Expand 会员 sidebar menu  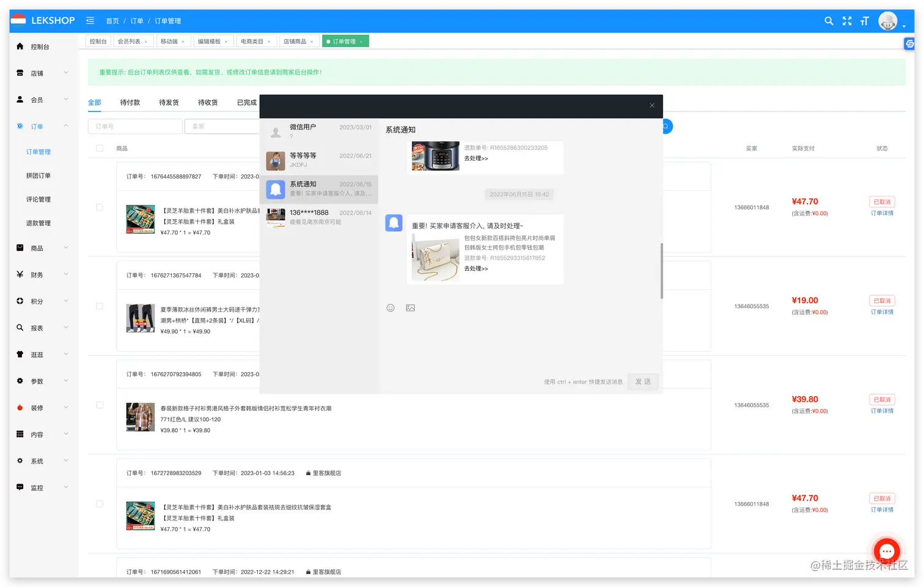tap(66, 99)
